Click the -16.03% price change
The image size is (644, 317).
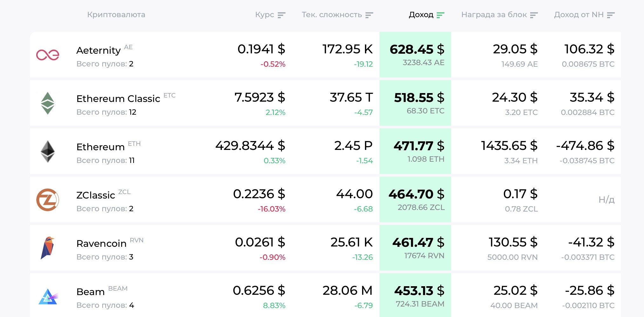point(271,209)
